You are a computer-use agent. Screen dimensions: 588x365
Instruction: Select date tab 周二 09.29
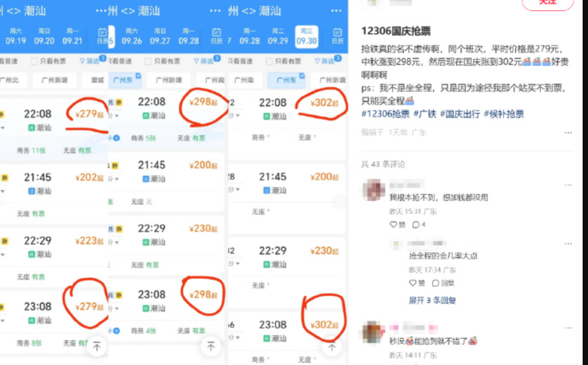pyautogui.click(x=278, y=36)
